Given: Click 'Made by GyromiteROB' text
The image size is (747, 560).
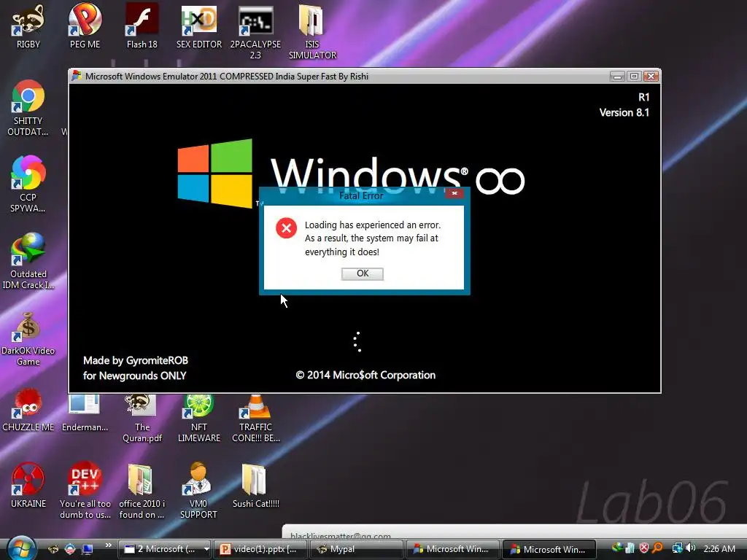Looking at the screenshot, I should click(x=136, y=360).
